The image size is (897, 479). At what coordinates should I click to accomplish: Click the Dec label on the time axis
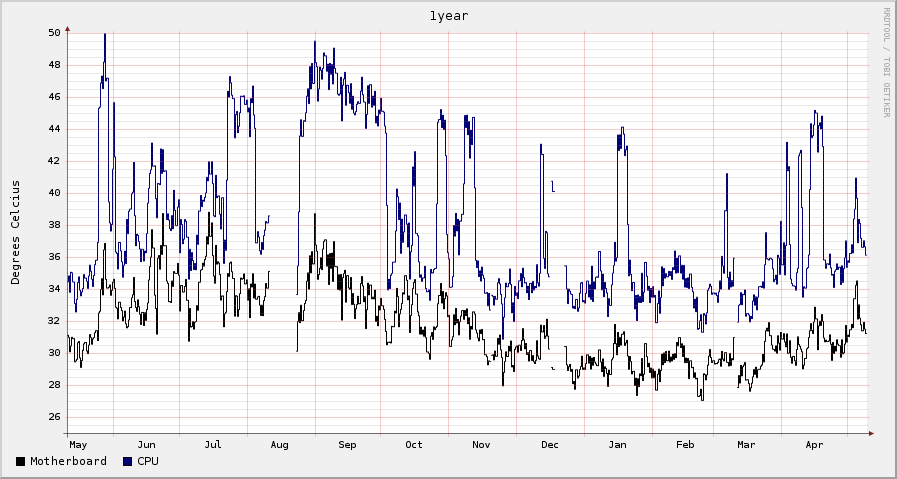pyautogui.click(x=550, y=444)
